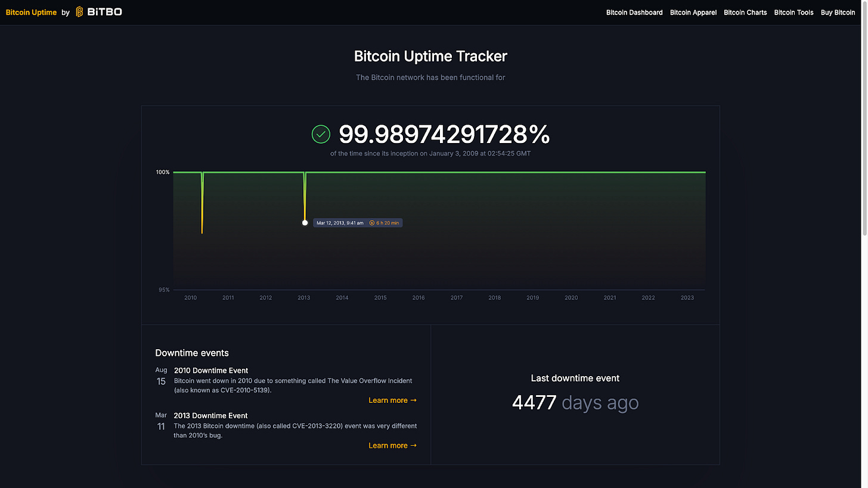Viewport: 868px width, 488px height.
Task: Click the CVE-2013-3220 description text
Action: click(295, 431)
